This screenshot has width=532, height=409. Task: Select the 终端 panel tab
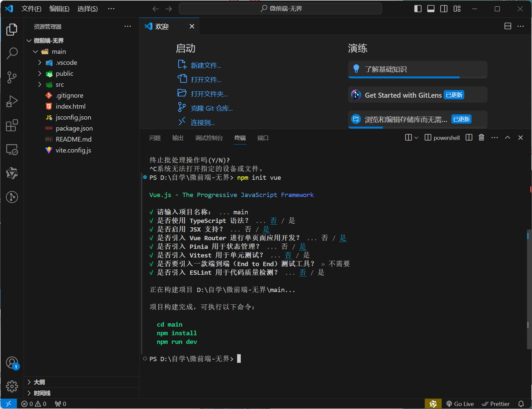pyautogui.click(x=240, y=138)
